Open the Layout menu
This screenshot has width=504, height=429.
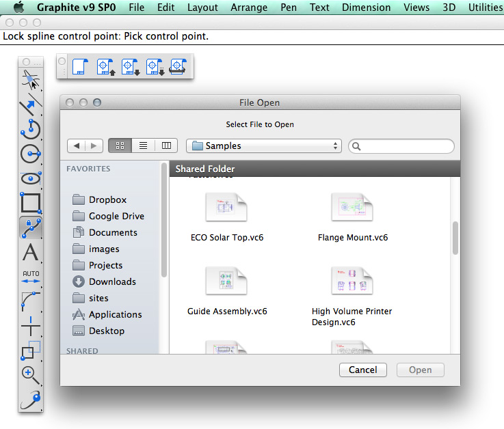(202, 7)
